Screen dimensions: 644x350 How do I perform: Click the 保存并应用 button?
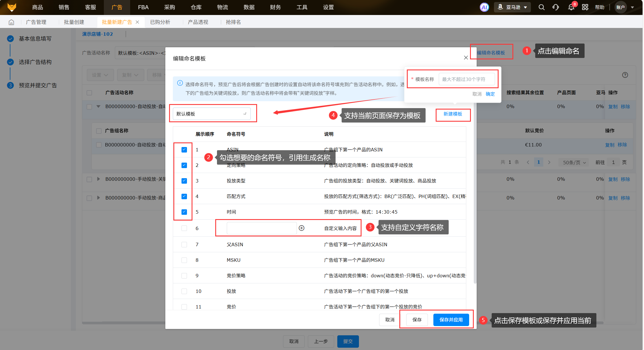451,320
